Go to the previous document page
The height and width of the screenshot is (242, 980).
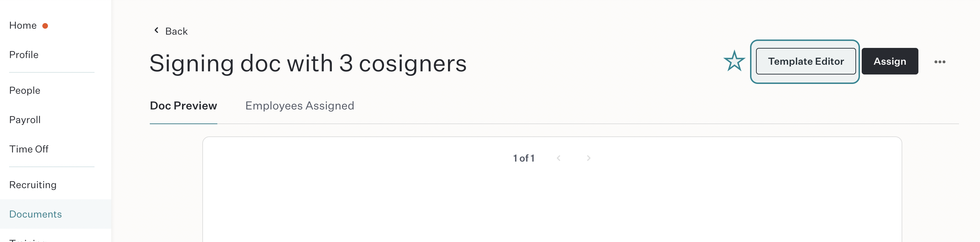pos(559,158)
